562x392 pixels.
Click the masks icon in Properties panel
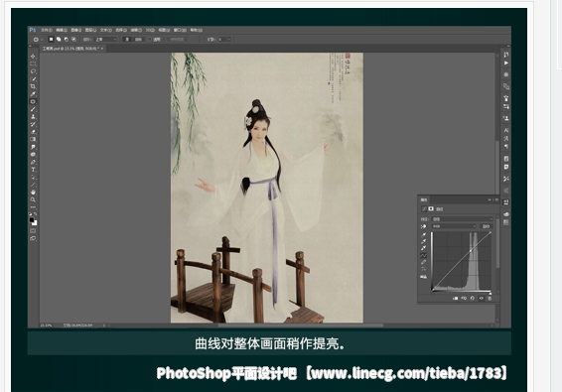pyautogui.click(x=431, y=208)
